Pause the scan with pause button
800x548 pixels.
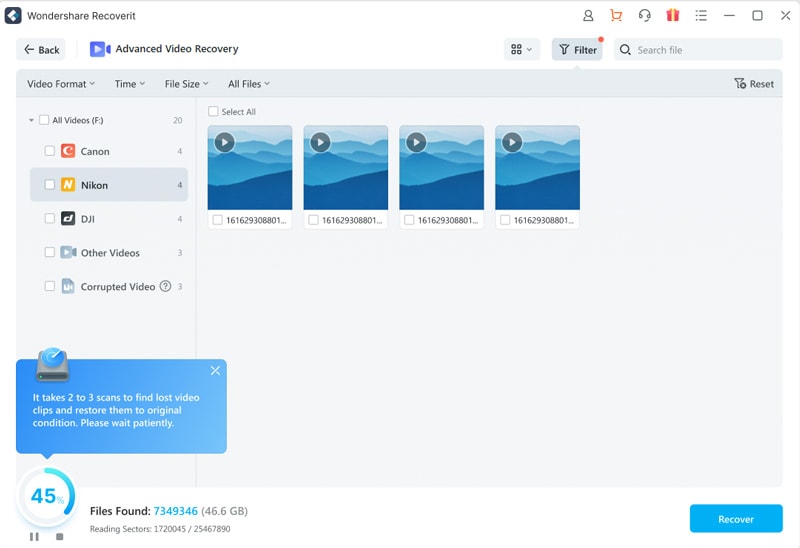click(34, 536)
